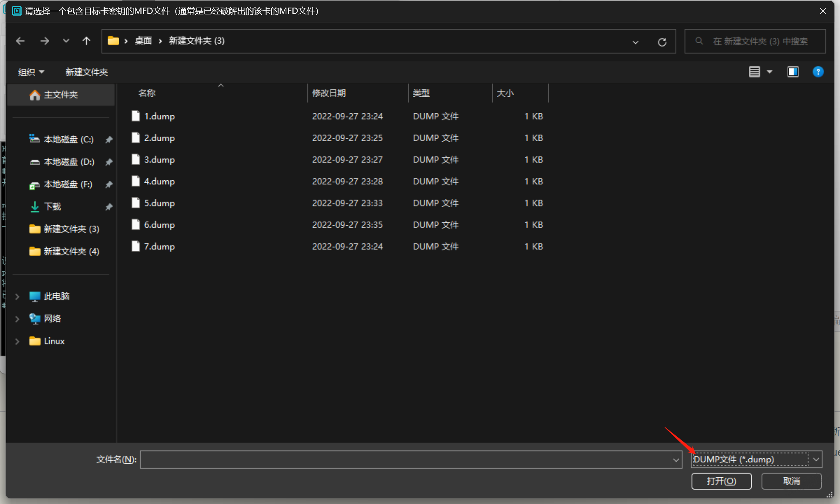The width and height of the screenshot is (840, 504).
Task: Click the file icon of 4.dump
Action: coord(136,181)
